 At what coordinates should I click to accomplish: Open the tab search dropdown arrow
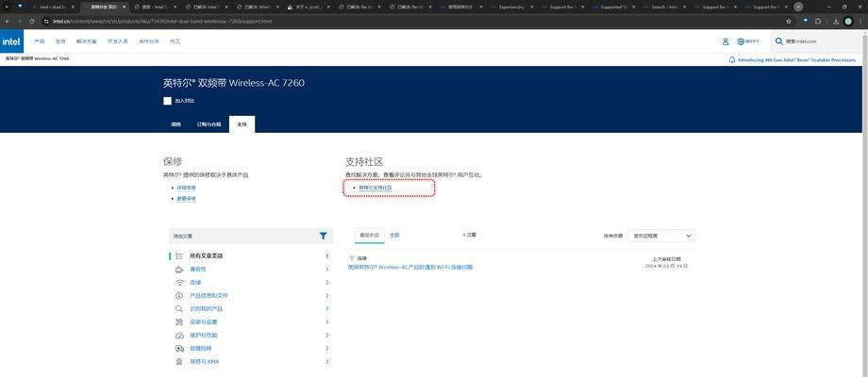pyautogui.click(x=8, y=7)
